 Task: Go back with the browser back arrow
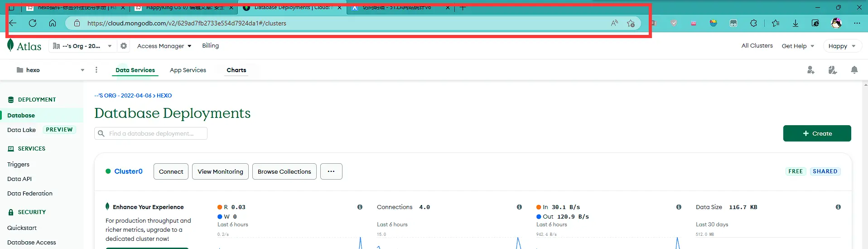pyautogui.click(x=13, y=23)
